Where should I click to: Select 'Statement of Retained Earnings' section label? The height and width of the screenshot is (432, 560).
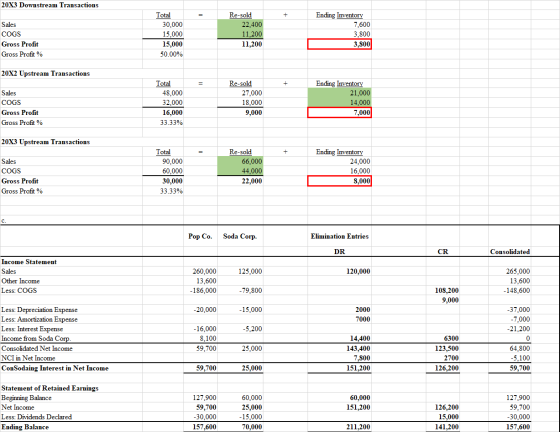pos(50,388)
